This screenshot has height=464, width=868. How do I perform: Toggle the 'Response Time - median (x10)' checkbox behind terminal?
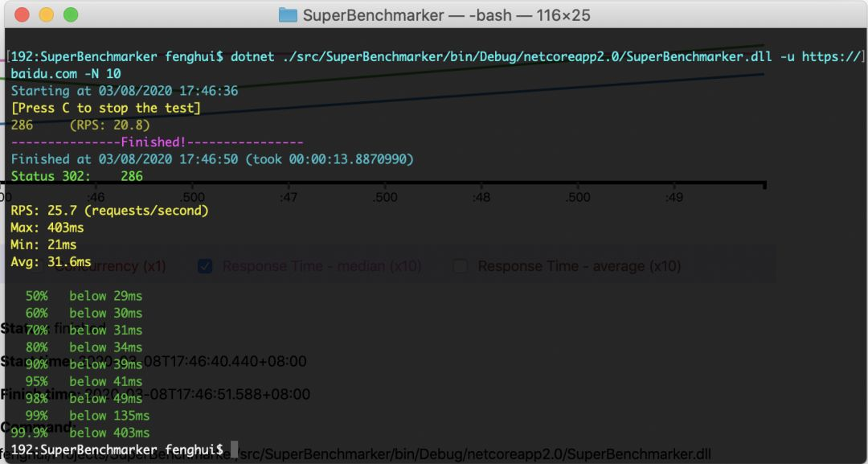pos(206,266)
